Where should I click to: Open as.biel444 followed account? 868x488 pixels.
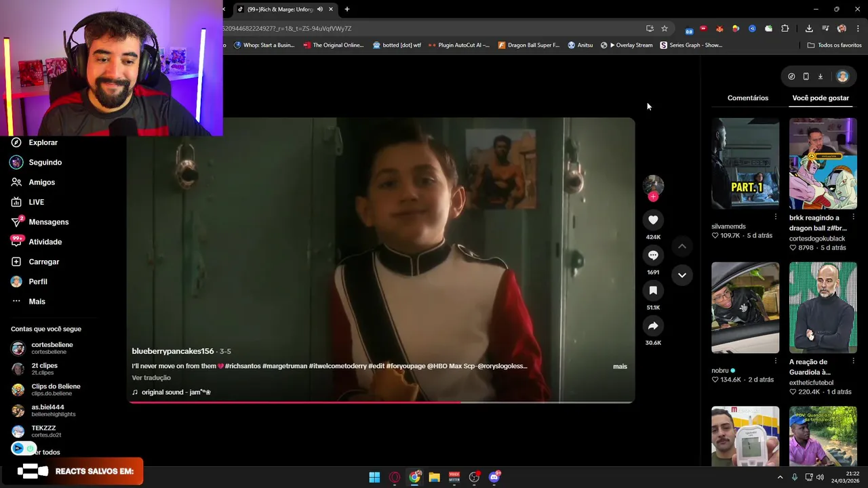point(43,411)
